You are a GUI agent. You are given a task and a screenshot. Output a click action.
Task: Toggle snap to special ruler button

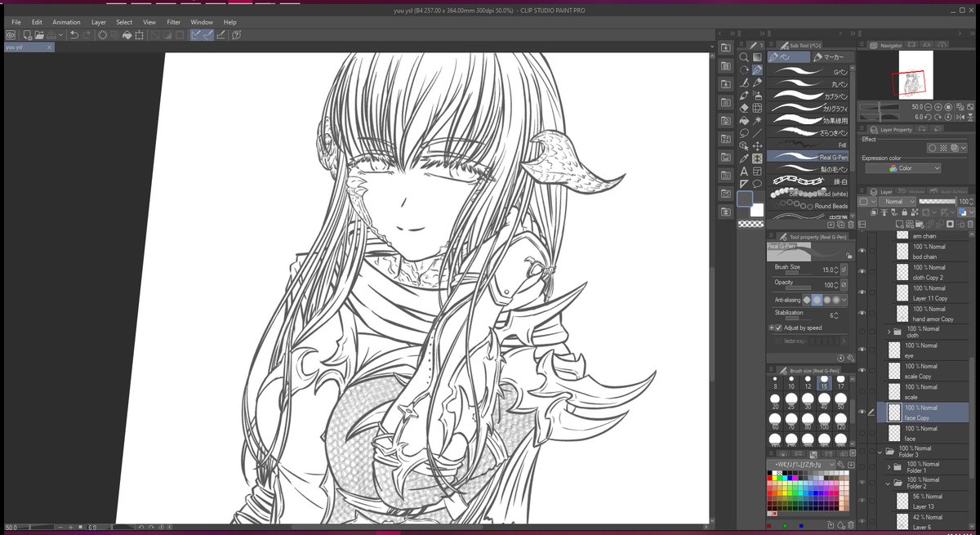tap(208, 34)
